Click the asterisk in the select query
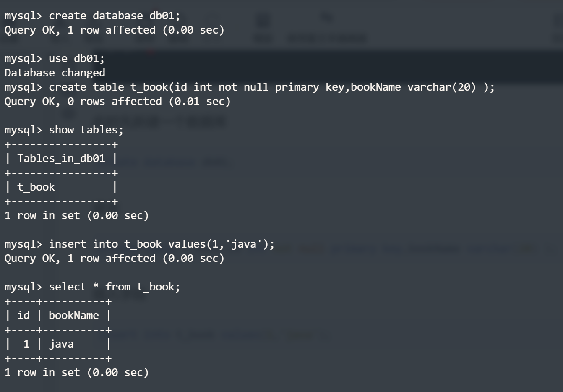This screenshot has width=563, height=392. click(x=96, y=287)
